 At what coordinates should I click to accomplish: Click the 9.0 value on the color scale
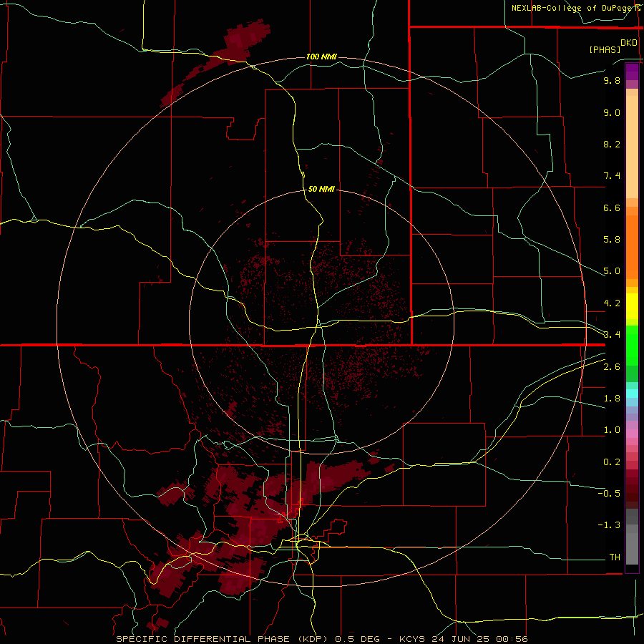point(612,112)
